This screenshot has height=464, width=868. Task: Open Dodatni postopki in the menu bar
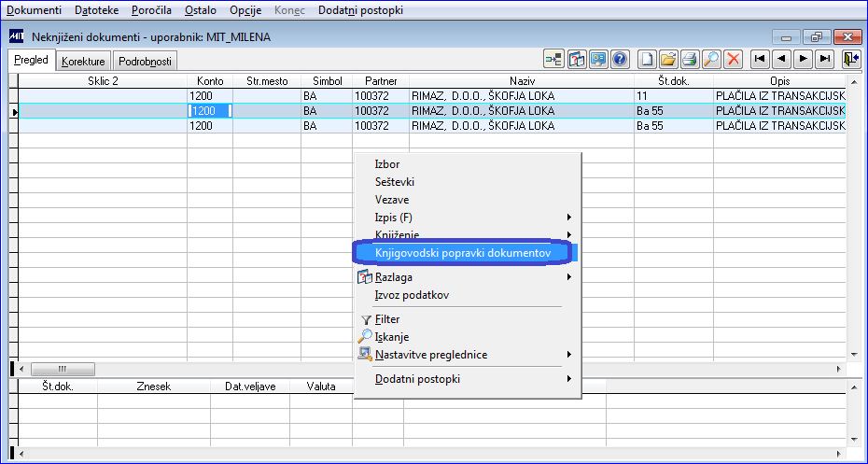pyautogui.click(x=360, y=10)
